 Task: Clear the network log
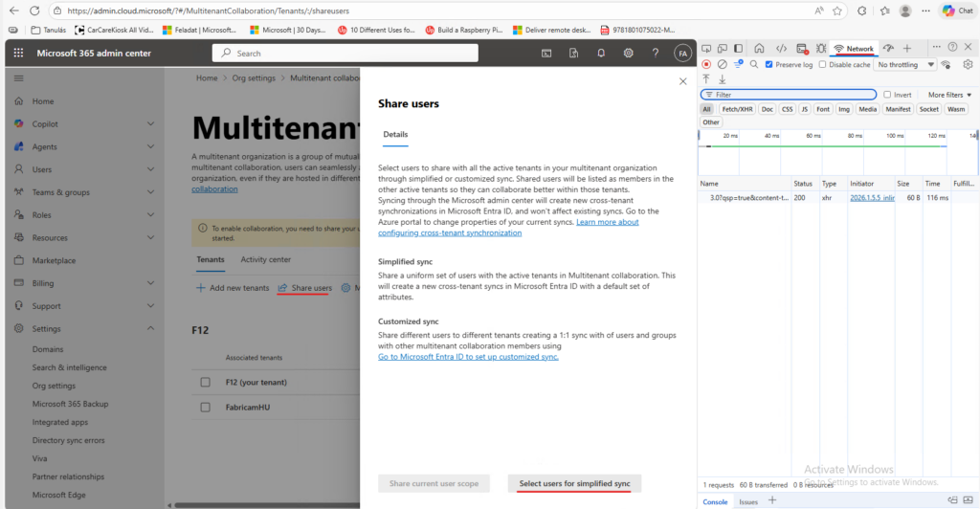(722, 65)
